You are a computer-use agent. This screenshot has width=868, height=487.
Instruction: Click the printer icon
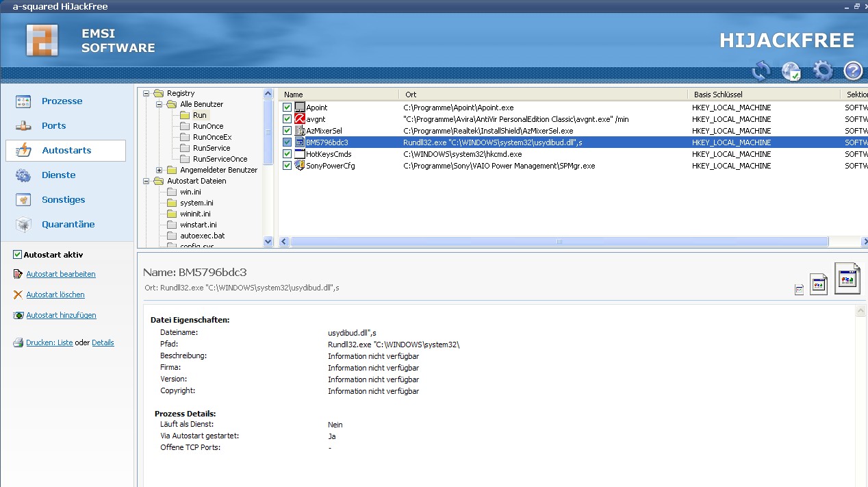coord(18,342)
